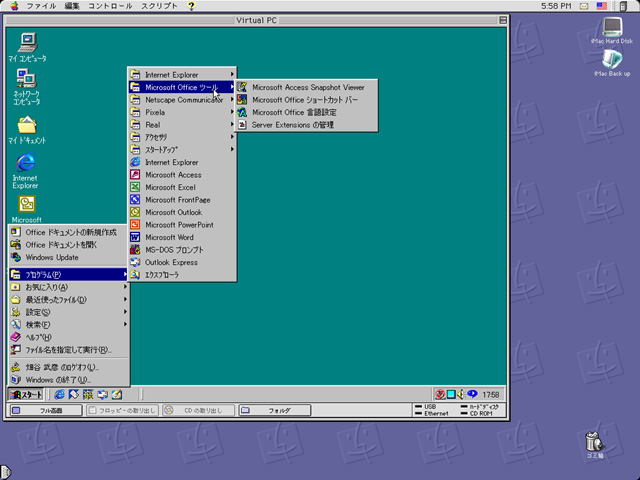Viewport: 640px width, 480px height.
Task: Expand the Real submenu
Action: tap(182, 125)
